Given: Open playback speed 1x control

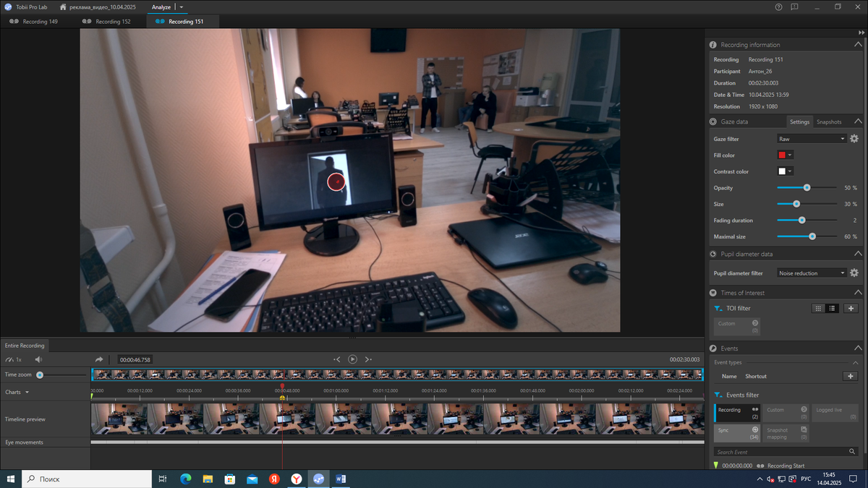Looking at the screenshot, I should point(13,359).
